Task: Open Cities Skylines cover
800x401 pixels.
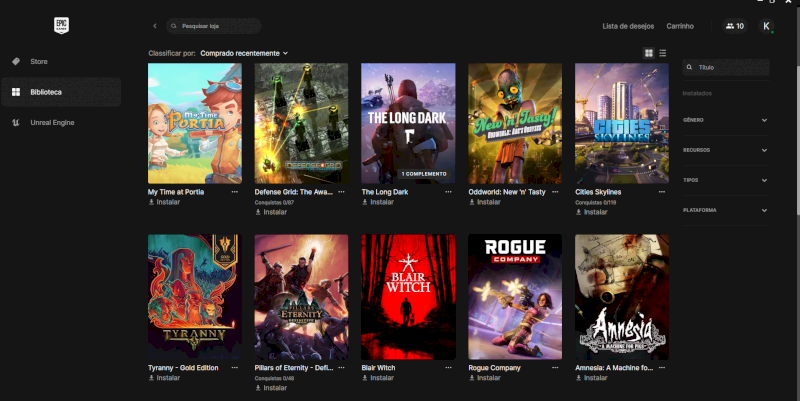Action: click(622, 123)
